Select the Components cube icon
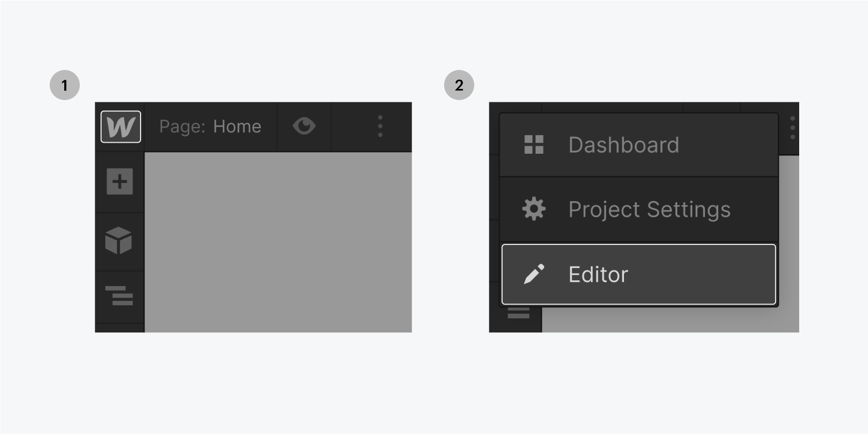This screenshot has height=434, width=868. 119,241
